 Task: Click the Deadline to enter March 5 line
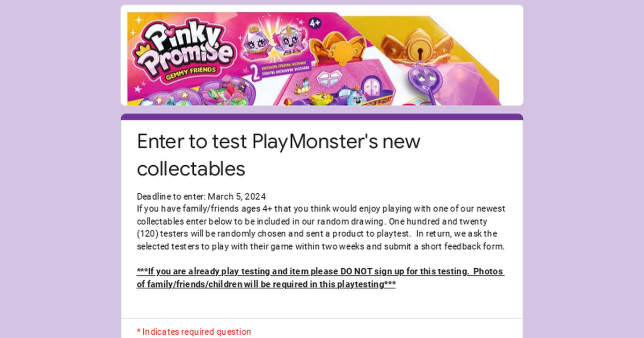(x=201, y=196)
